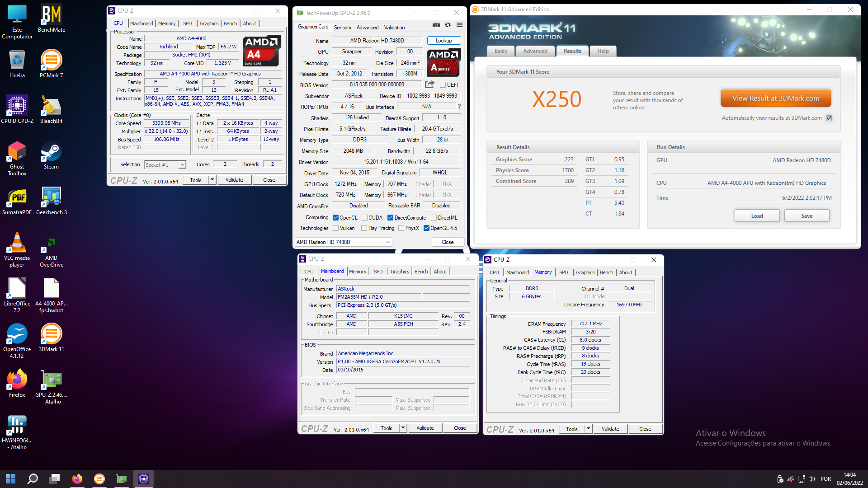Expand Tools dropdown arrow in top CPU-Z window

click(x=212, y=180)
